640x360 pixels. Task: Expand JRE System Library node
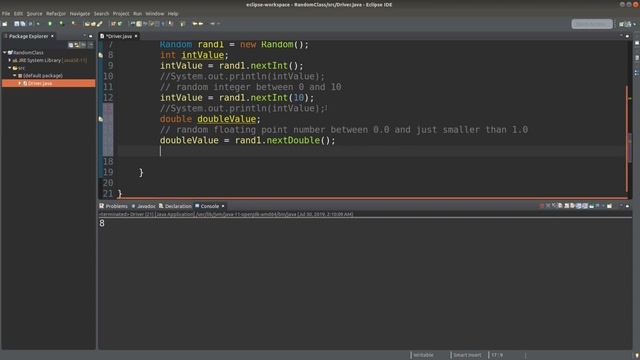coord(10,60)
